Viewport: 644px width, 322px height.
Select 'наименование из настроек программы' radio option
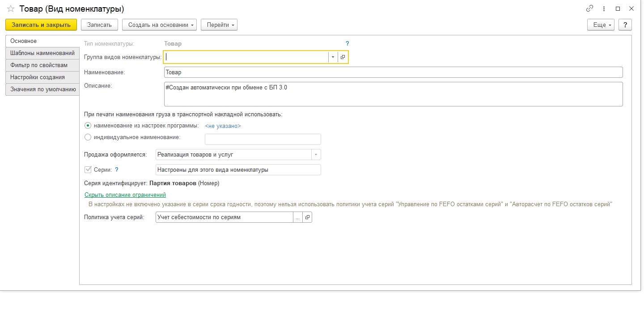tap(88, 126)
